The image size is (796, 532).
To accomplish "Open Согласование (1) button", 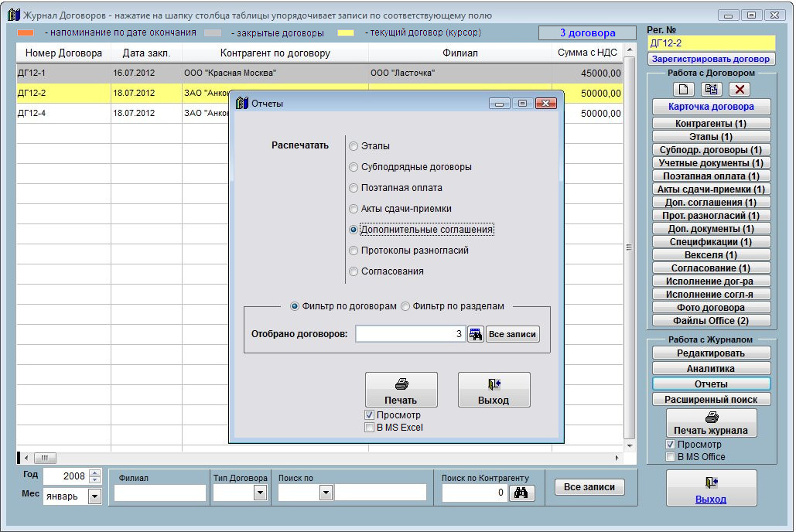I will tap(711, 268).
